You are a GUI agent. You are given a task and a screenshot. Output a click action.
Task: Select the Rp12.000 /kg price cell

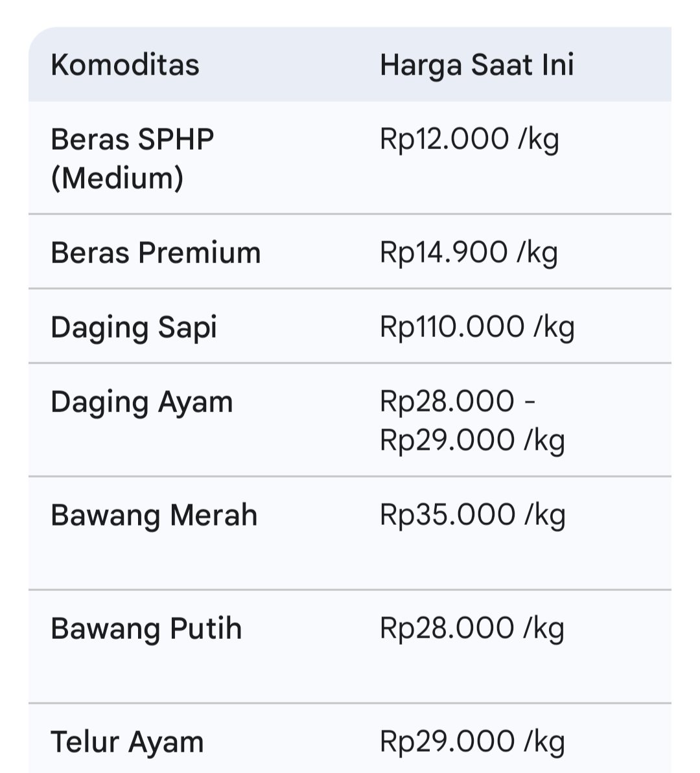point(469,139)
